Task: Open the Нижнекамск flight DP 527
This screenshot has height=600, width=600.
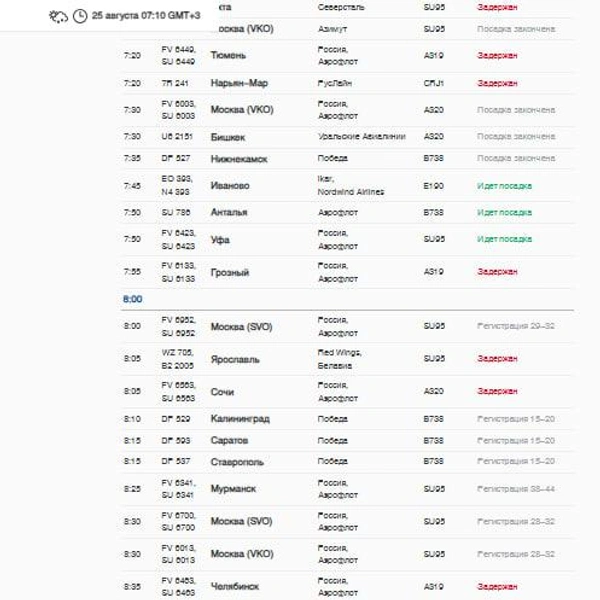Action: pos(347,158)
